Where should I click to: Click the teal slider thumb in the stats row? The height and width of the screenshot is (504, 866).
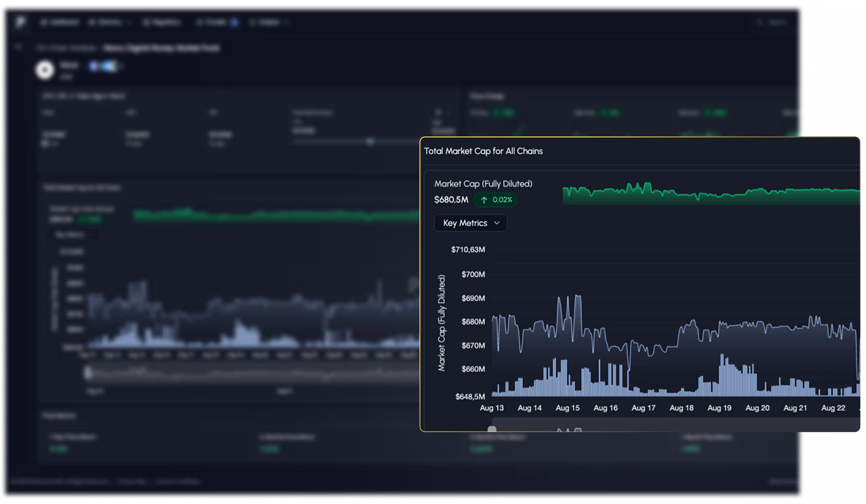pyautogui.click(x=370, y=141)
